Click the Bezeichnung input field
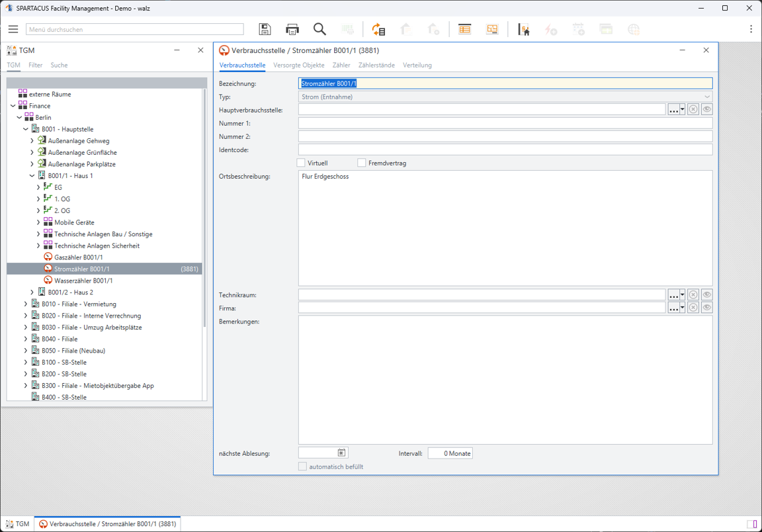 (505, 83)
